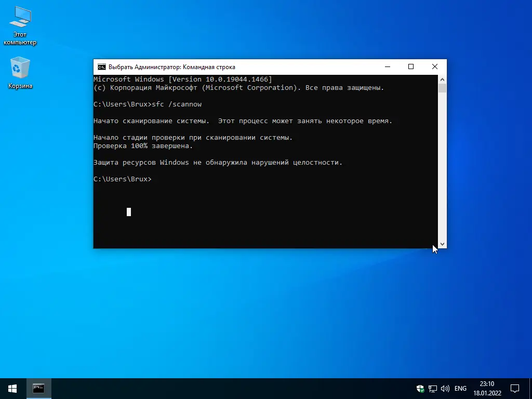
Task: Close the Command Prompt window
Action: [435, 67]
